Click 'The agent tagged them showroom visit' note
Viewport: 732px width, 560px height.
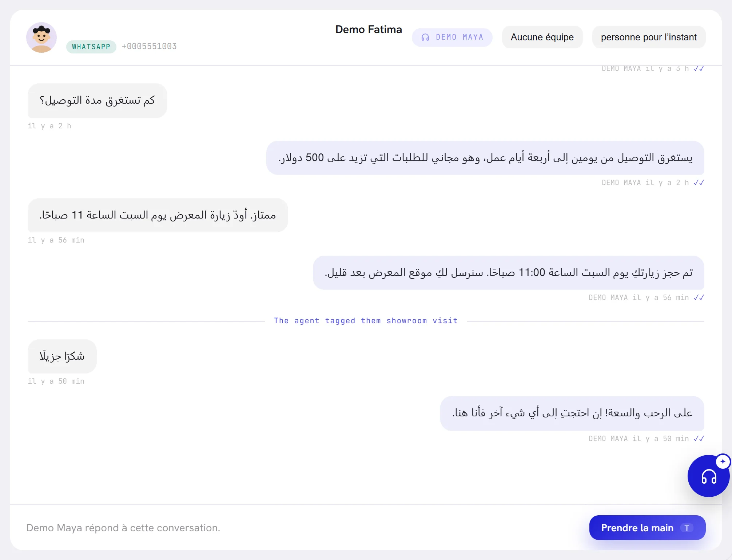(x=366, y=321)
